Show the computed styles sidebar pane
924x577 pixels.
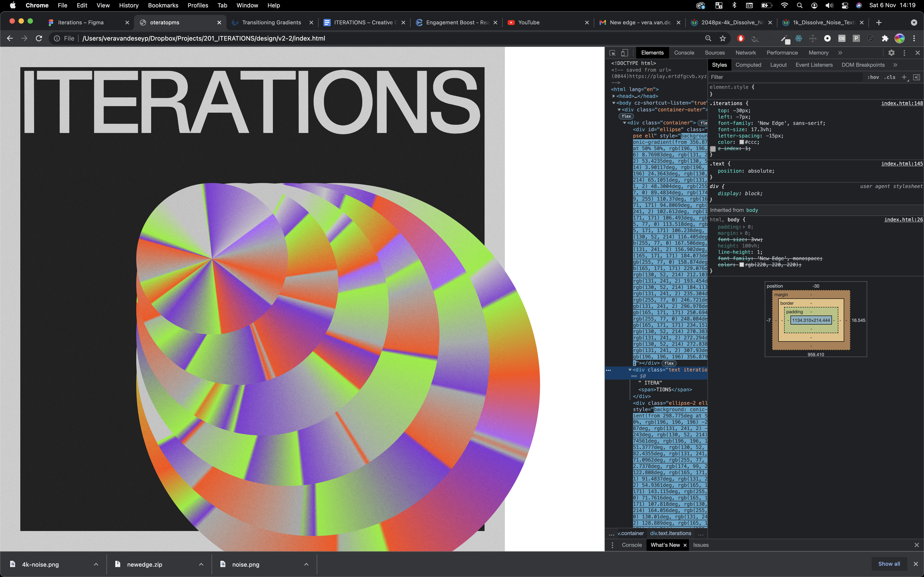pos(916,77)
